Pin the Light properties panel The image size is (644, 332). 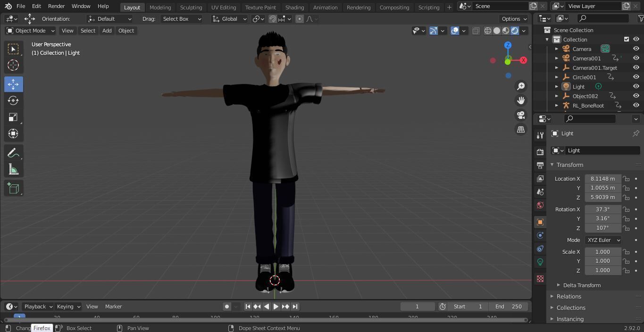pos(636,133)
